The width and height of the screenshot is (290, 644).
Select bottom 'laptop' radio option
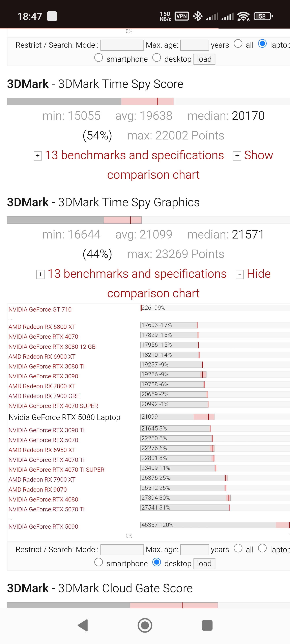point(262,548)
